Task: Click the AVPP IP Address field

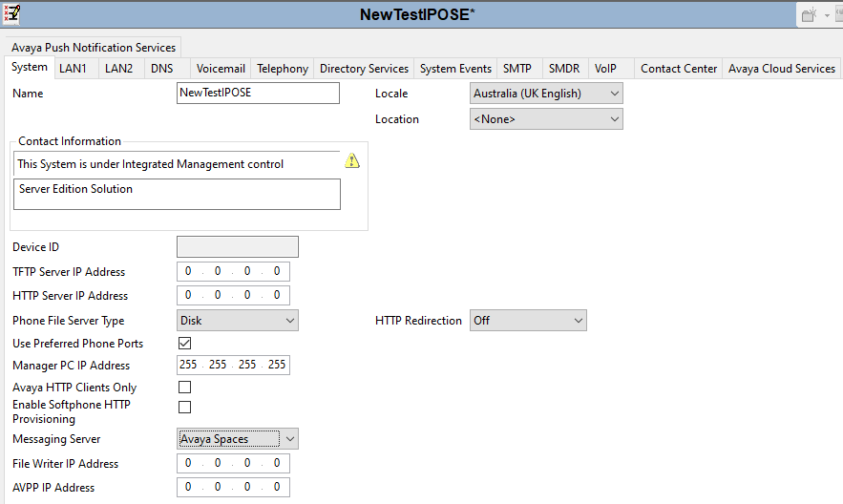Action: click(x=233, y=487)
